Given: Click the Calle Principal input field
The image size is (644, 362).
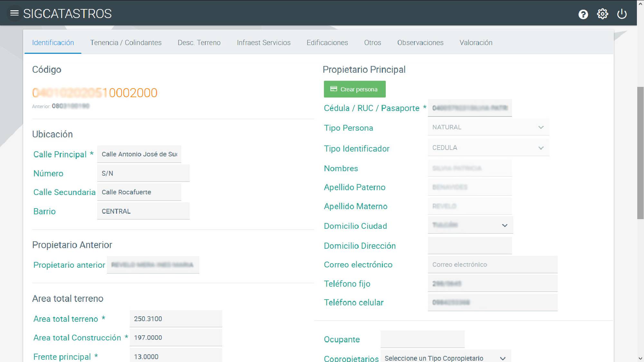Looking at the screenshot, I should [139, 154].
